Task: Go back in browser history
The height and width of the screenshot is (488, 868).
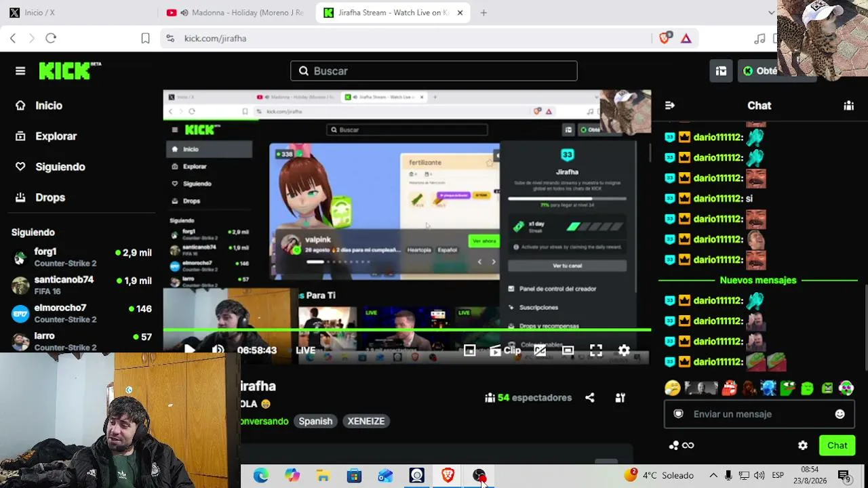Action: (13, 39)
